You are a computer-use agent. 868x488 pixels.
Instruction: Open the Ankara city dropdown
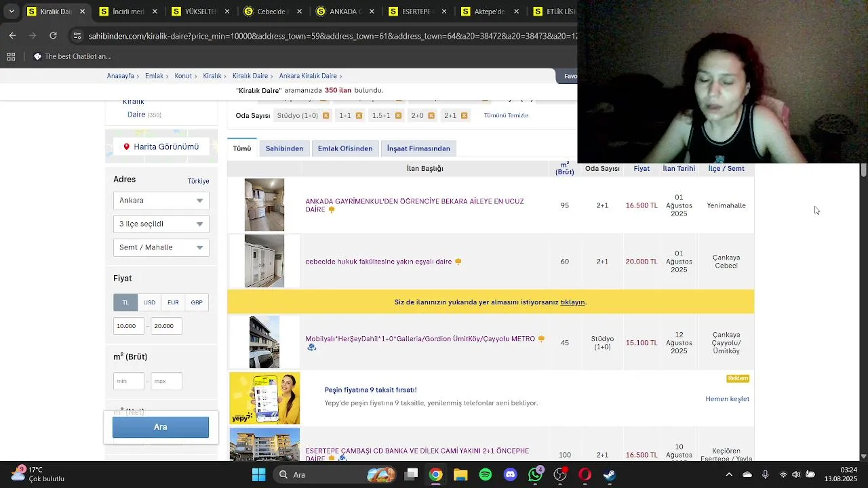click(x=161, y=200)
